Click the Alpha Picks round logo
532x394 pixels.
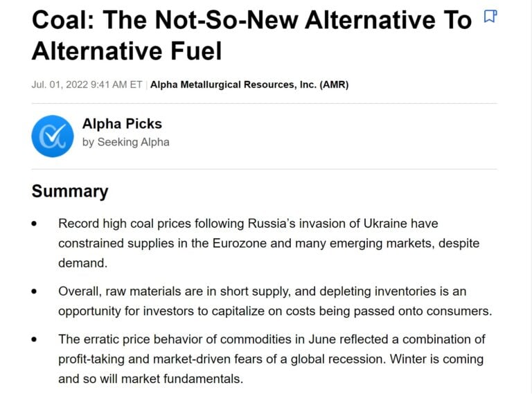tap(52, 136)
